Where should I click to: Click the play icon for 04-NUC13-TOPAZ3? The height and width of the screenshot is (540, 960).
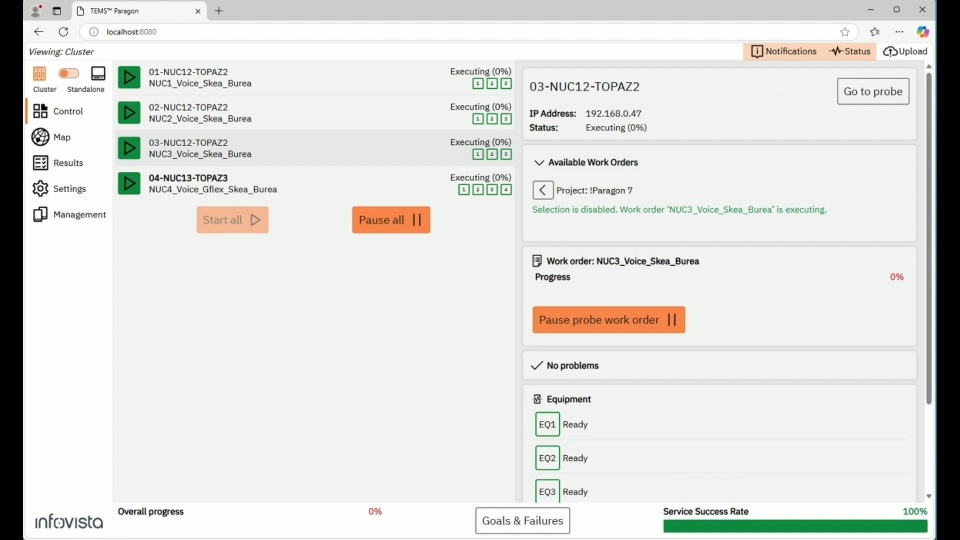pyautogui.click(x=129, y=183)
